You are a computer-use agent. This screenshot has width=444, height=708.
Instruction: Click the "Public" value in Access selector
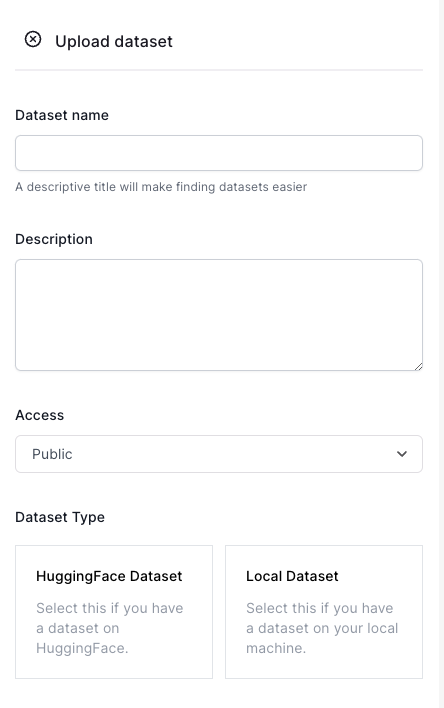52,454
